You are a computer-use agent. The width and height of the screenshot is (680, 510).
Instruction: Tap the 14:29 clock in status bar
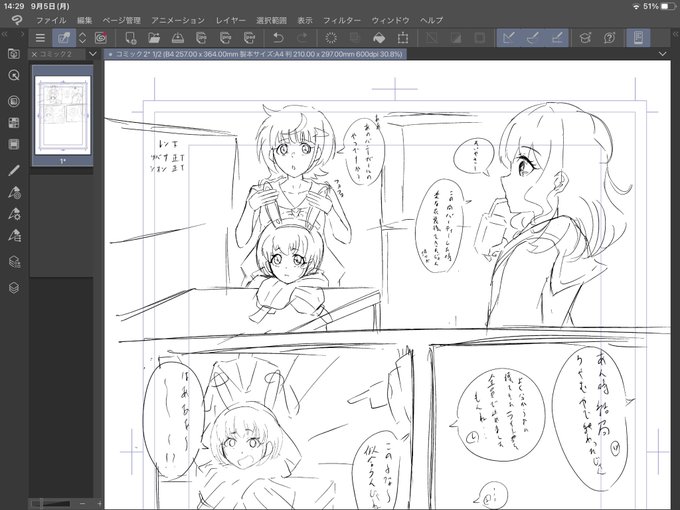tap(13, 7)
